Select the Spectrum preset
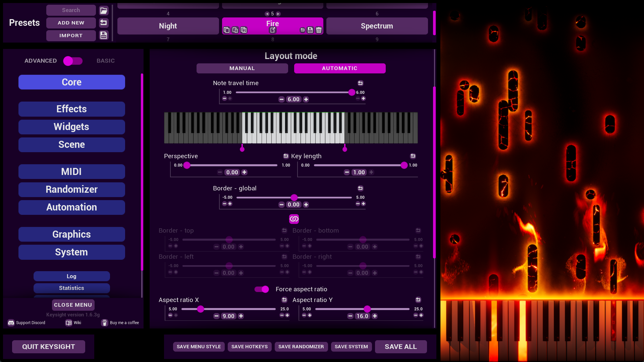The height and width of the screenshot is (362, 644). click(x=377, y=26)
